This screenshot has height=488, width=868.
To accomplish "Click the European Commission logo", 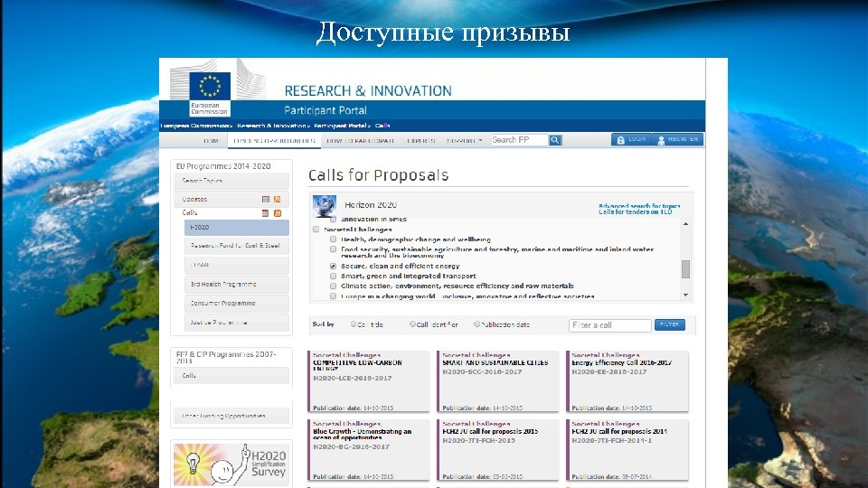I will pos(210,93).
